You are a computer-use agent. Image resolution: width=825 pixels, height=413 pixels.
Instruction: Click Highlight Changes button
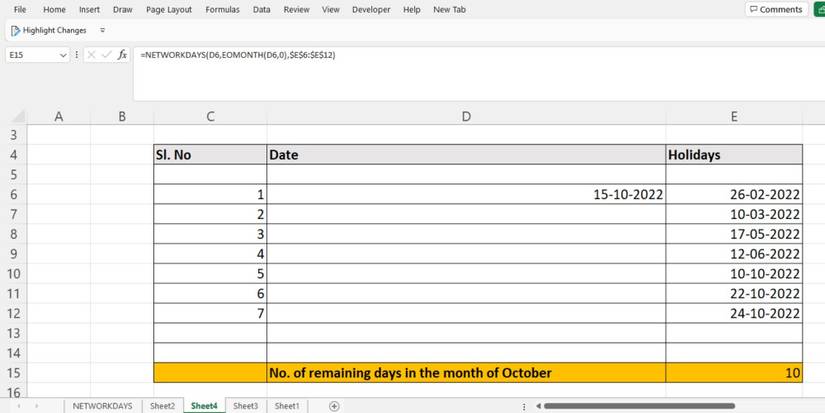[48, 31]
